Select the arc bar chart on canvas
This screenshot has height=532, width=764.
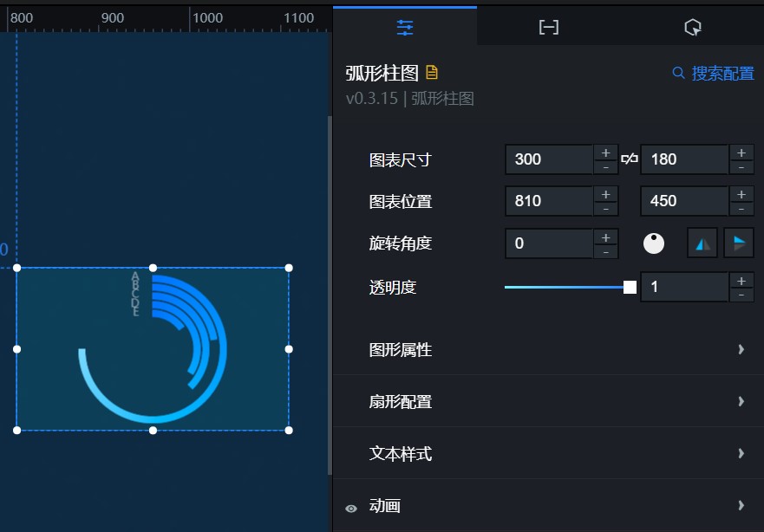(153, 349)
